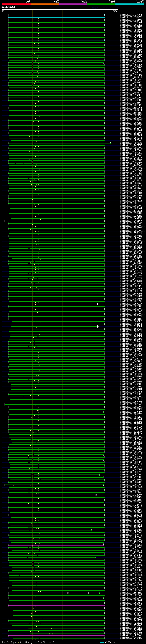Select label UniRef100_B6T3C1
Viewport: 146px width, 644px height.
pyautogui.click(x=131, y=85)
